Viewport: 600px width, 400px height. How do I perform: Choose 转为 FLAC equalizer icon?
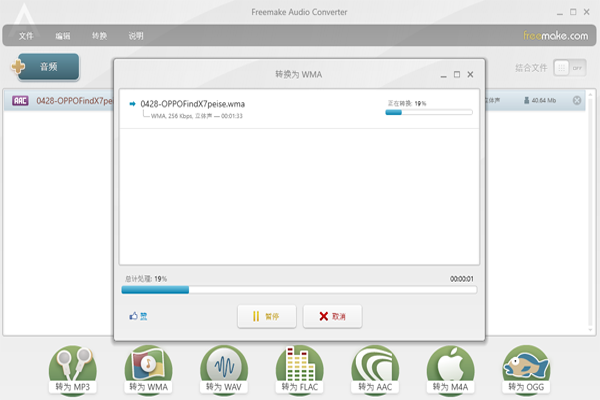(x=300, y=370)
